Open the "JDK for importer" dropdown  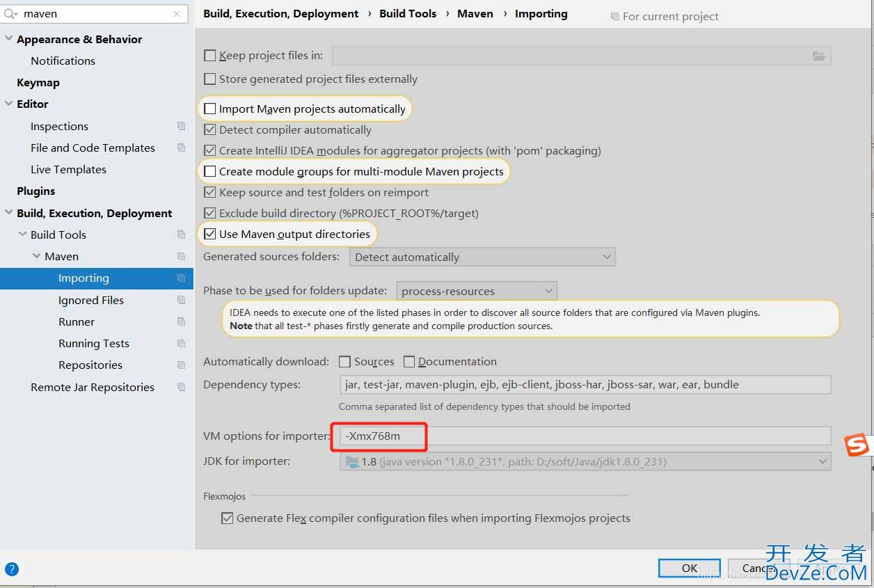[x=585, y=461]
